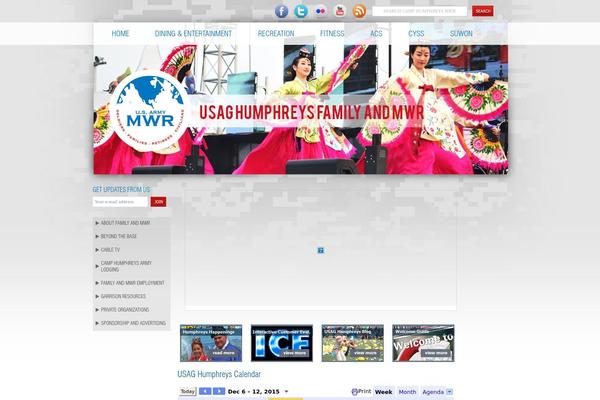
Task: Switch calendar to Agenda view
Action: [433, 392]
